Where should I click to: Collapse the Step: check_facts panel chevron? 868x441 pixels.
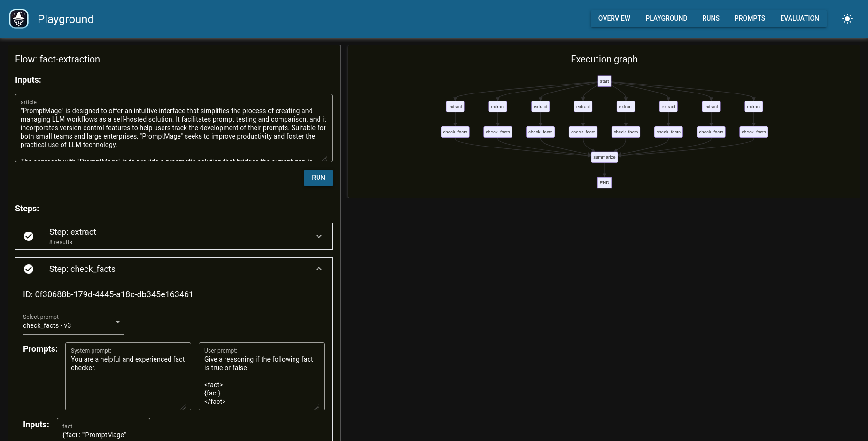[x=319, y=269]
